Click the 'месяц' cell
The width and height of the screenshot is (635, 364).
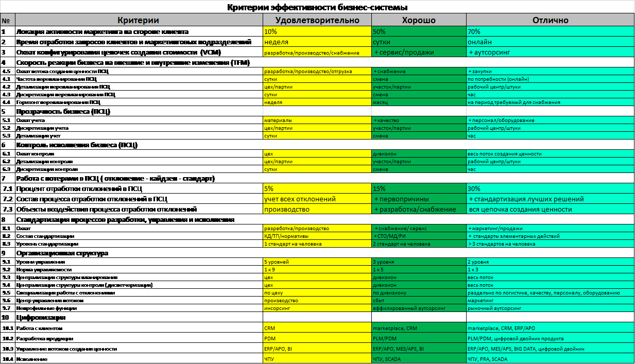click(419, 102)
